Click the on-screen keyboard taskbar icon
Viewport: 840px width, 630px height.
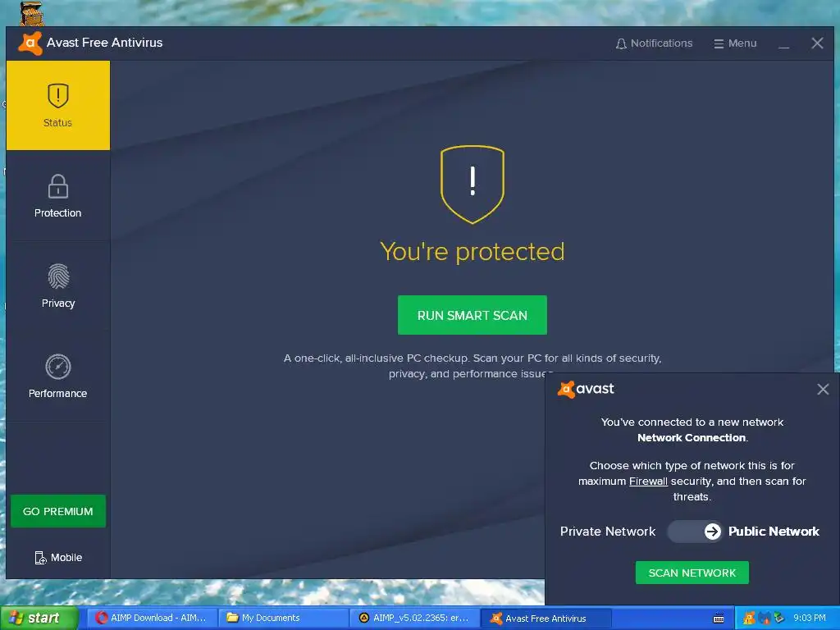point(719,619)
